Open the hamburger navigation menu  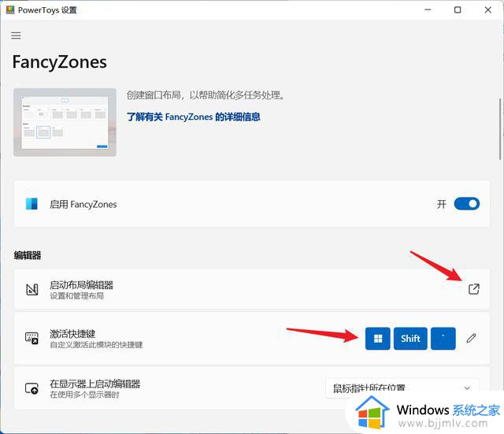click(16, 35)
